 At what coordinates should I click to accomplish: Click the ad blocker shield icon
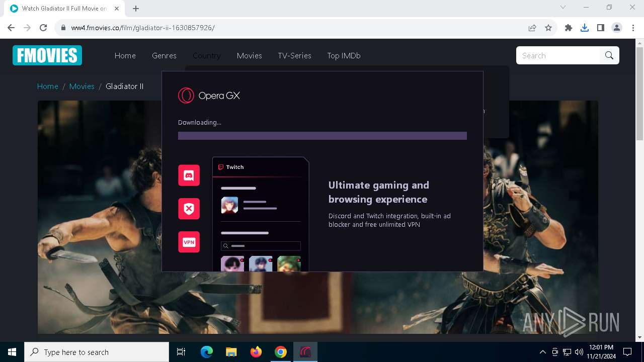[x=189, y=209]
